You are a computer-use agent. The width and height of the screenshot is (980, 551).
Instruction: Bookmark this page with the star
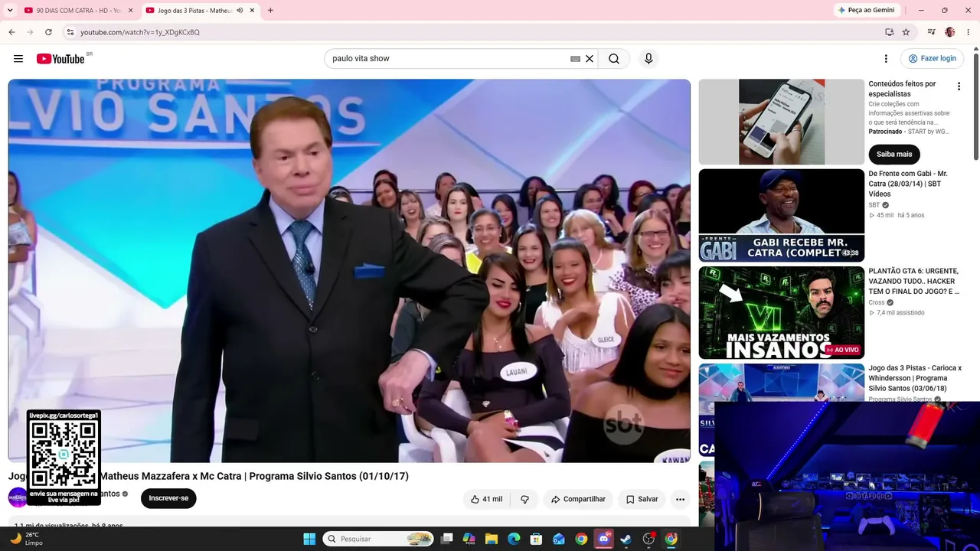tap(906, 32)
